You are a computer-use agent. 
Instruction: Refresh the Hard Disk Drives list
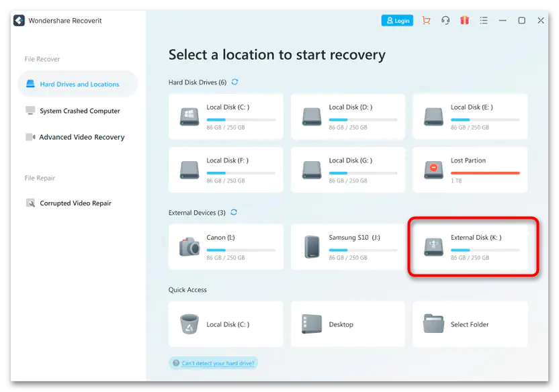(234, 82)
